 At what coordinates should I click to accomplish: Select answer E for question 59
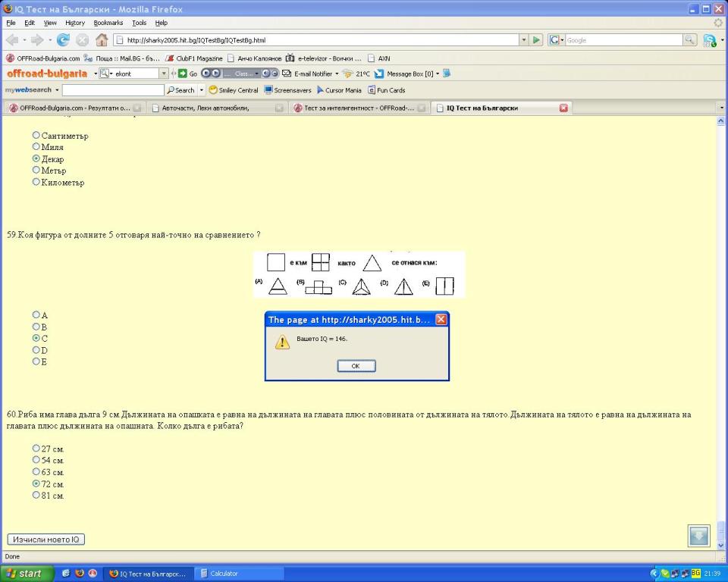[36, 361]
